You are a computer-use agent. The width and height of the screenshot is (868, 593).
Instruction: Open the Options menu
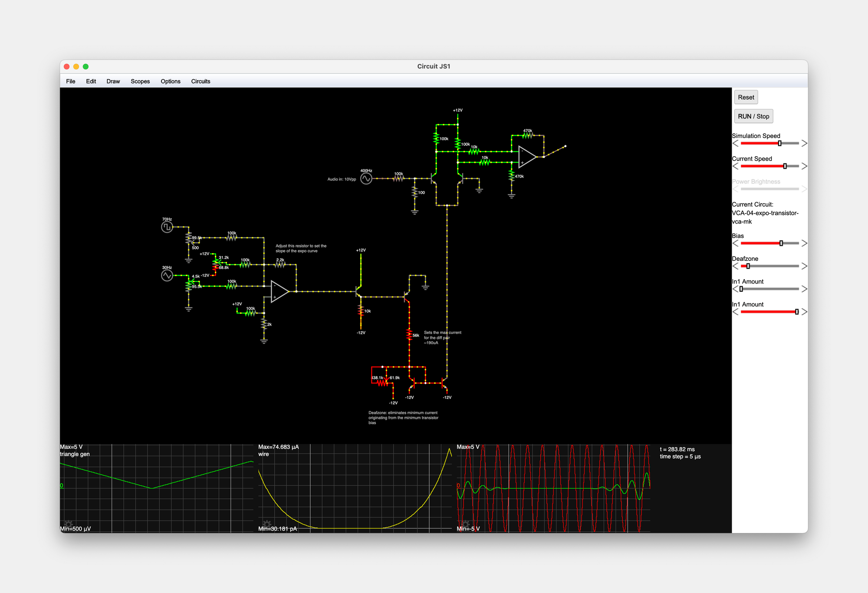coord(170,81)
